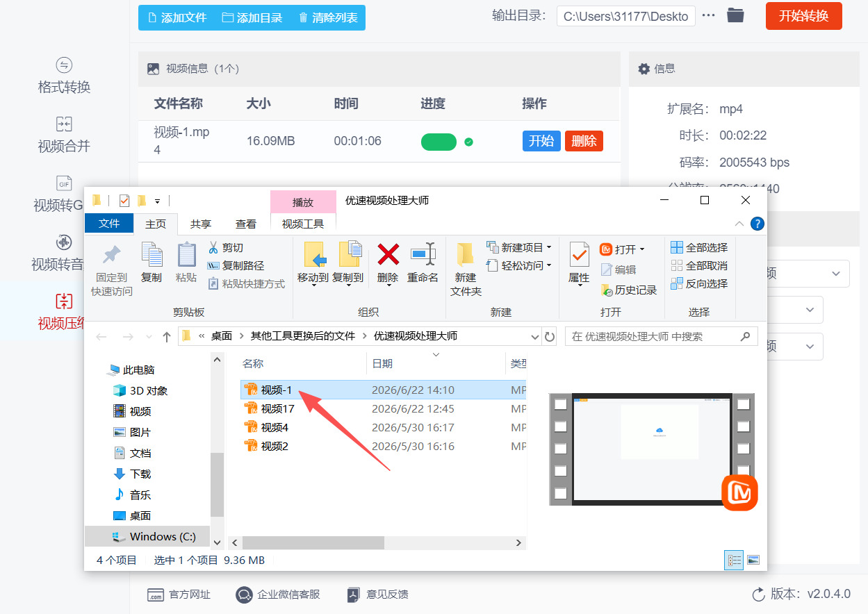Open the 视频合并 sidebar item
868x614 pixels.
coord(64,135)
